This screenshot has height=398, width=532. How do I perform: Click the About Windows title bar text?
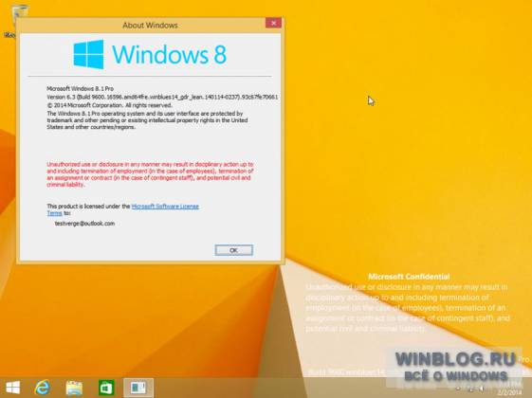tap(150, 26)
